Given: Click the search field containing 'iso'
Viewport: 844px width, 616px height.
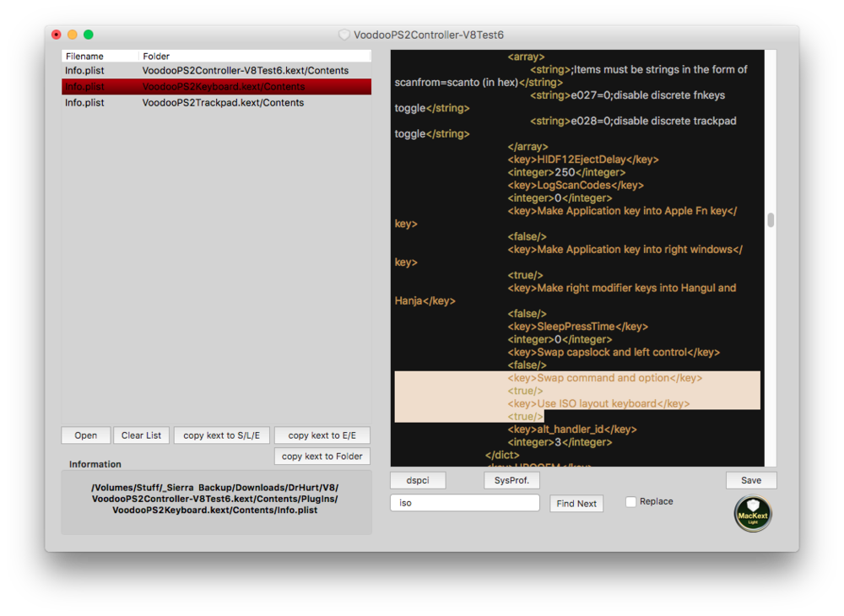Looking at the screenshot, I should tap(464, 503).
